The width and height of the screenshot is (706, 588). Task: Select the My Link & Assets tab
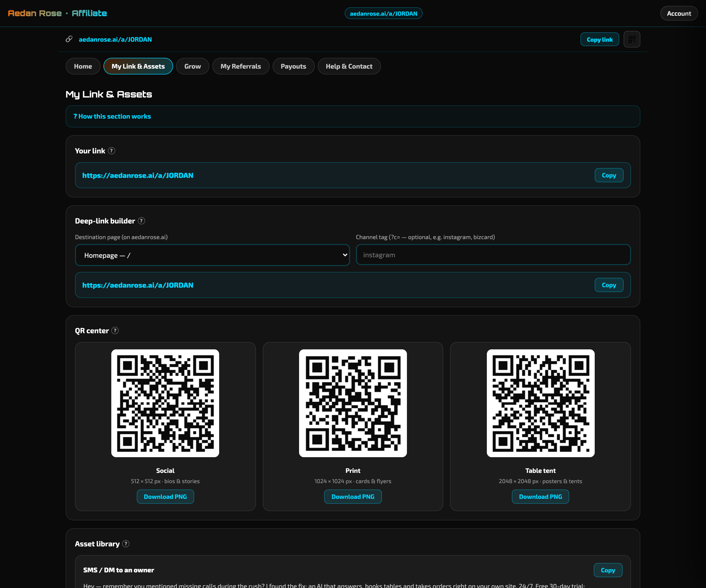138,66
